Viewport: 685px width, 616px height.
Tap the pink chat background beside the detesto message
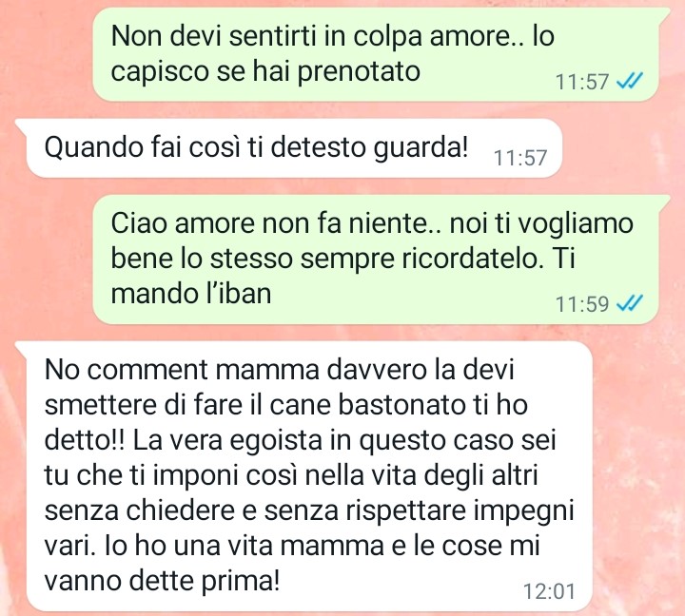coord(622,148)
